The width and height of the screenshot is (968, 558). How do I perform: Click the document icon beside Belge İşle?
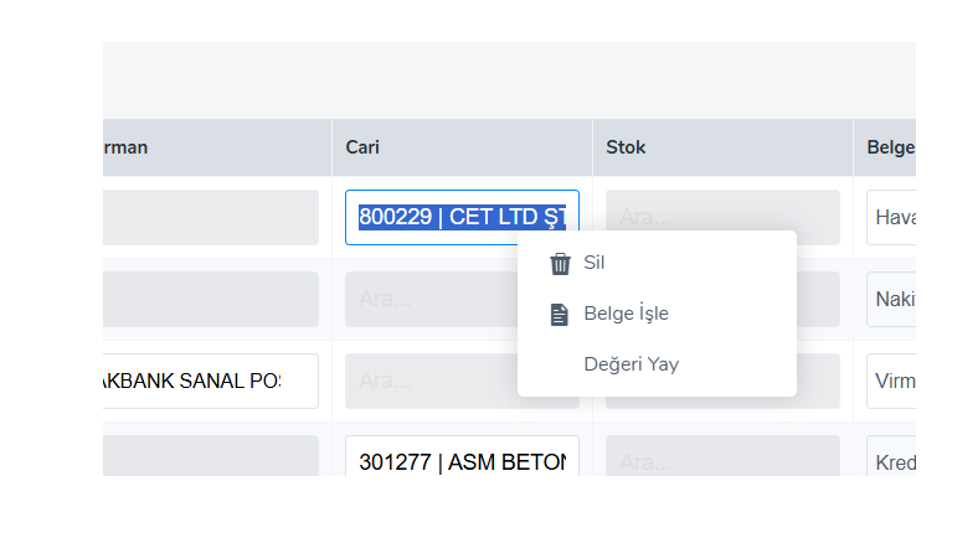click(x=560, y=315)
